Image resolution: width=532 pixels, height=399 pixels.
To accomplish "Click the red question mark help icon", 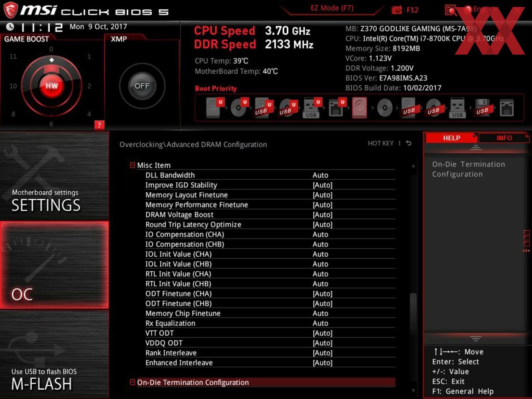I will pos(99,125).
